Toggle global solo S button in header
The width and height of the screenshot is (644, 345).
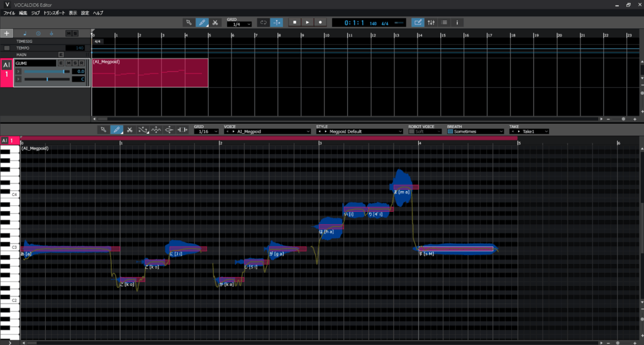click(x=75, y=33)
